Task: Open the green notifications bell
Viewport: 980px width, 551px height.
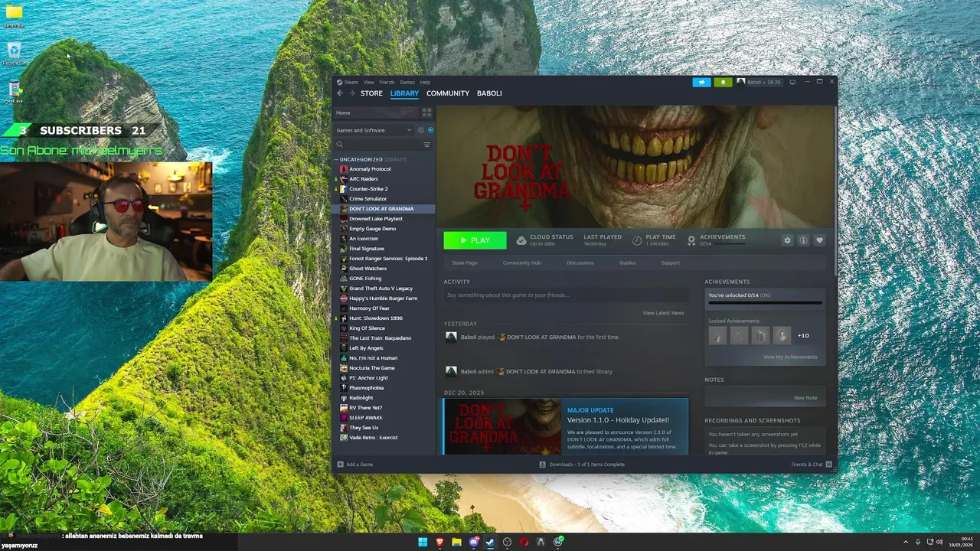Action: (723, 82)
